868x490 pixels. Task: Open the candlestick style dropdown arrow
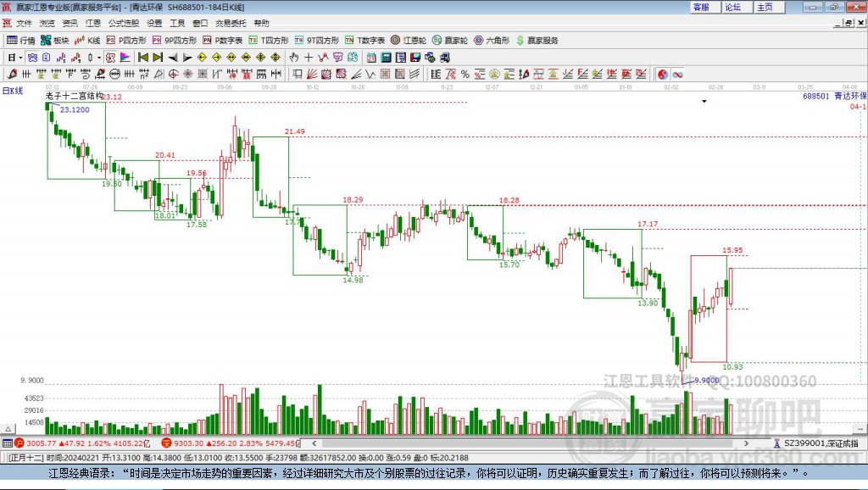click(99, 57)
